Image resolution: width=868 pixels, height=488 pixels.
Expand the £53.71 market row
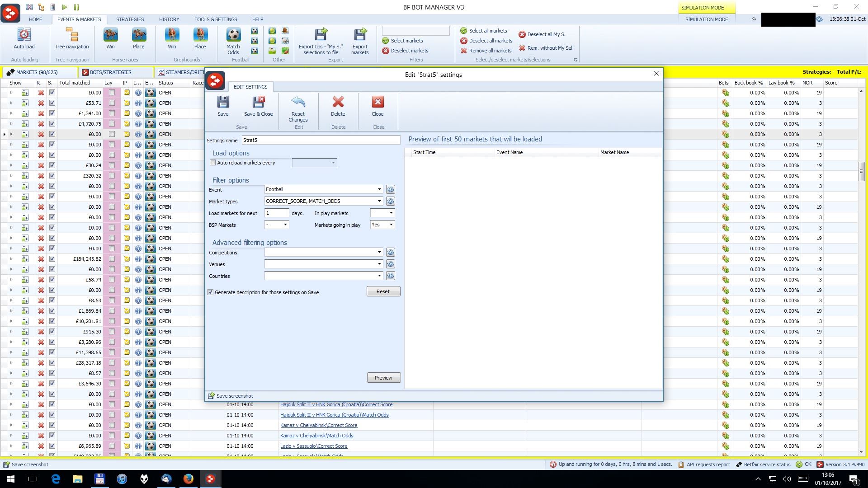[11, 103]
